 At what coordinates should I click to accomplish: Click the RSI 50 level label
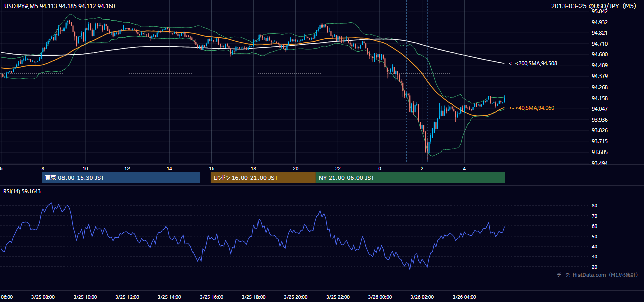pyautogui.click(x=594, y=236)
